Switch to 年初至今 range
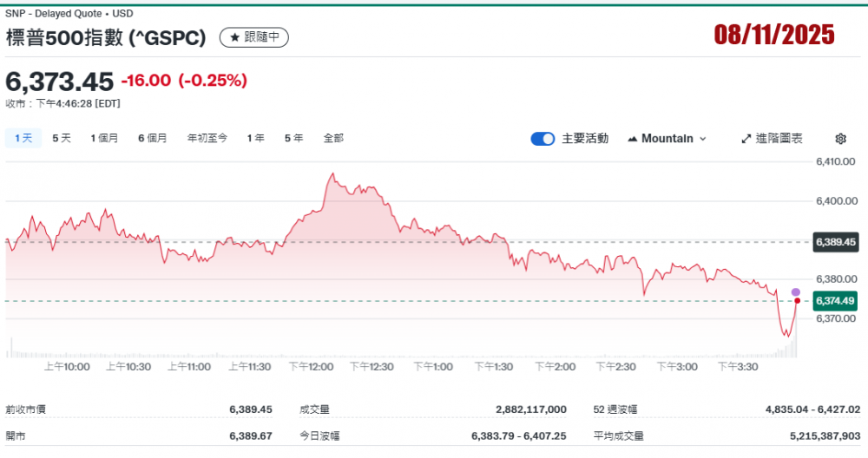Image resolution: width=868 pixels, height=458 pixels. [207, 138]
